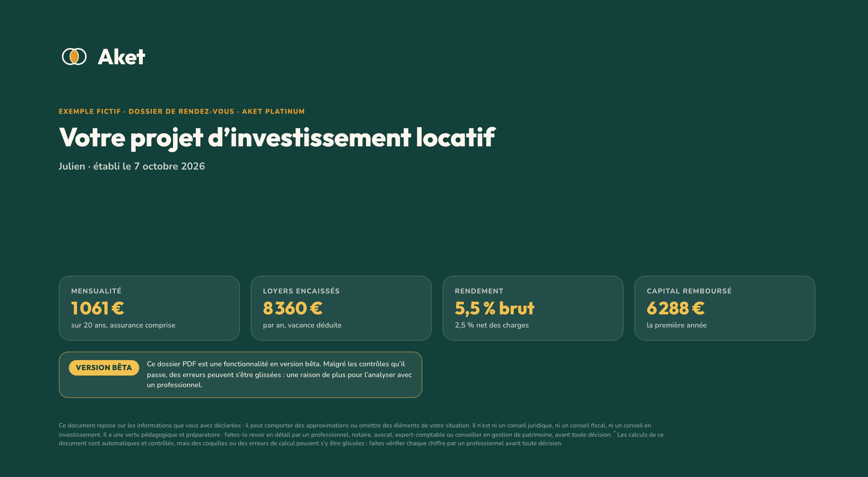
Task: Click 'sur 20 ans, assurance comprise' caption
Action: click(x=123, y=325)
